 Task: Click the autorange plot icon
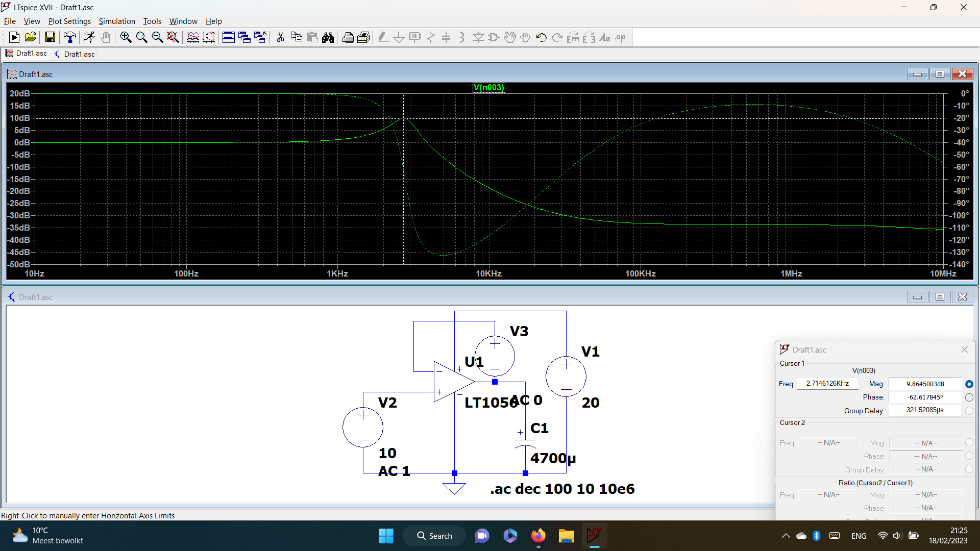coord(193,37)
